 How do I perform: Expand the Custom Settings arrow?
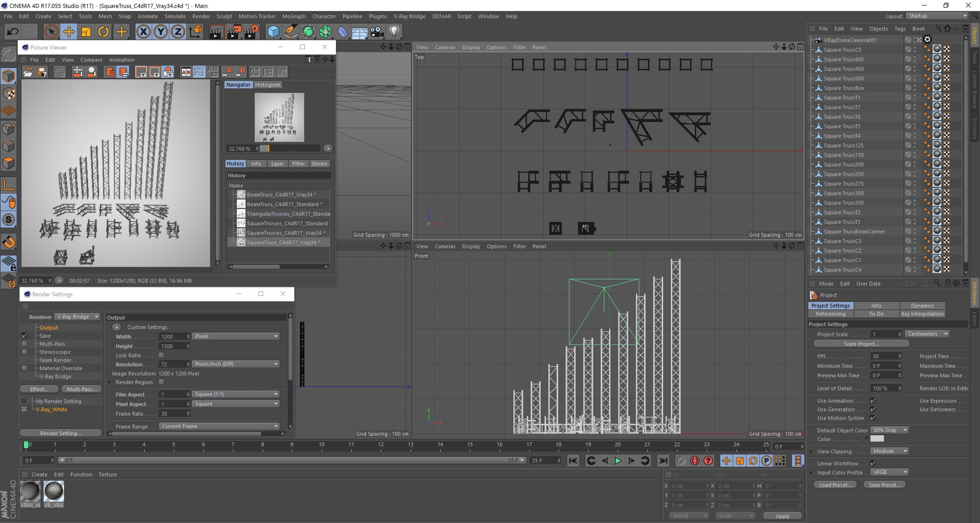point(117,327)
